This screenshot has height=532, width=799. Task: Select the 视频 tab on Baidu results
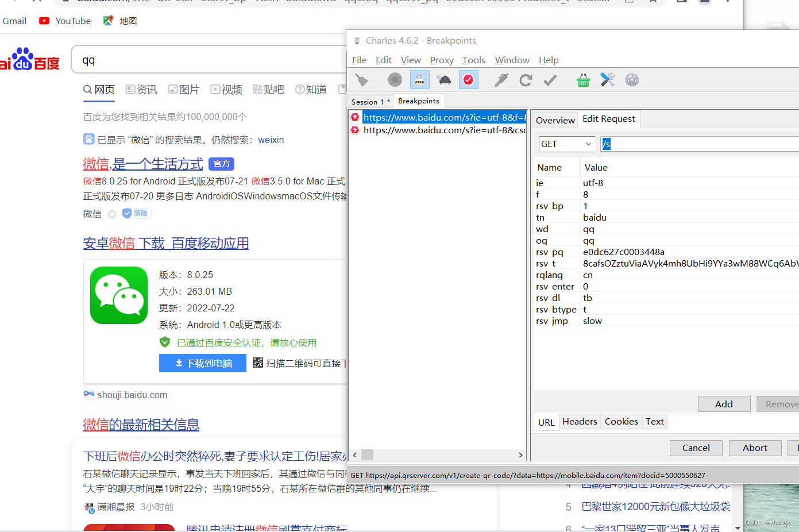point(226,90)
